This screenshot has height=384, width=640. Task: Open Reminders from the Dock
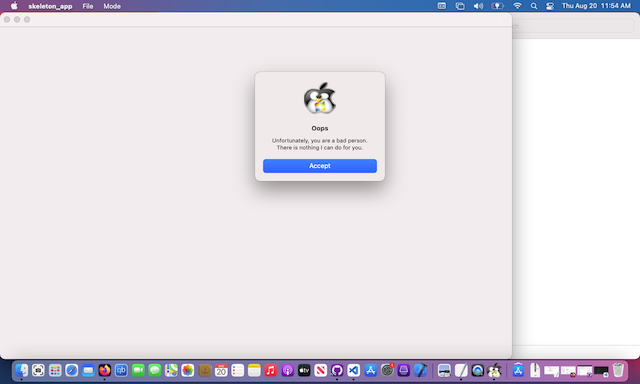pyautogui.click(x=238, y=370)
